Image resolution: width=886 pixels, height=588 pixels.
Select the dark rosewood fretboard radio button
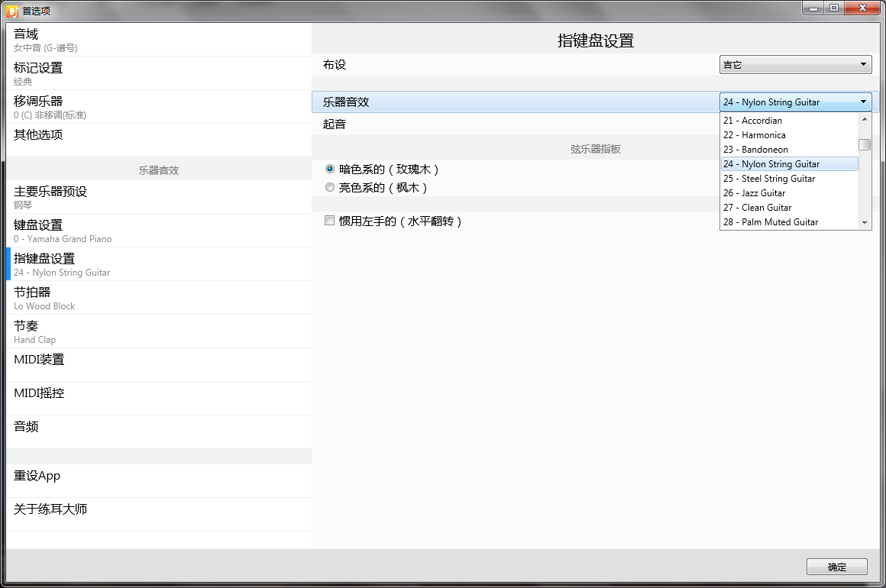tap(330, 169)
